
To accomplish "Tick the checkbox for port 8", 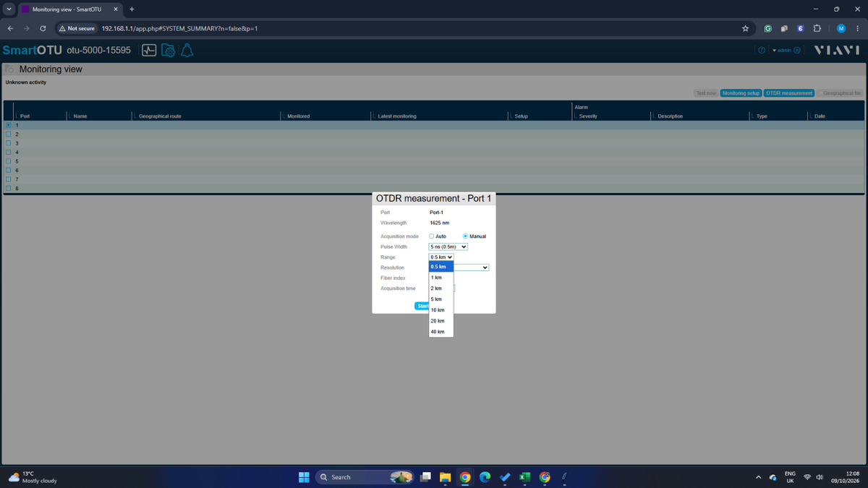I will (x=9, y=188).
